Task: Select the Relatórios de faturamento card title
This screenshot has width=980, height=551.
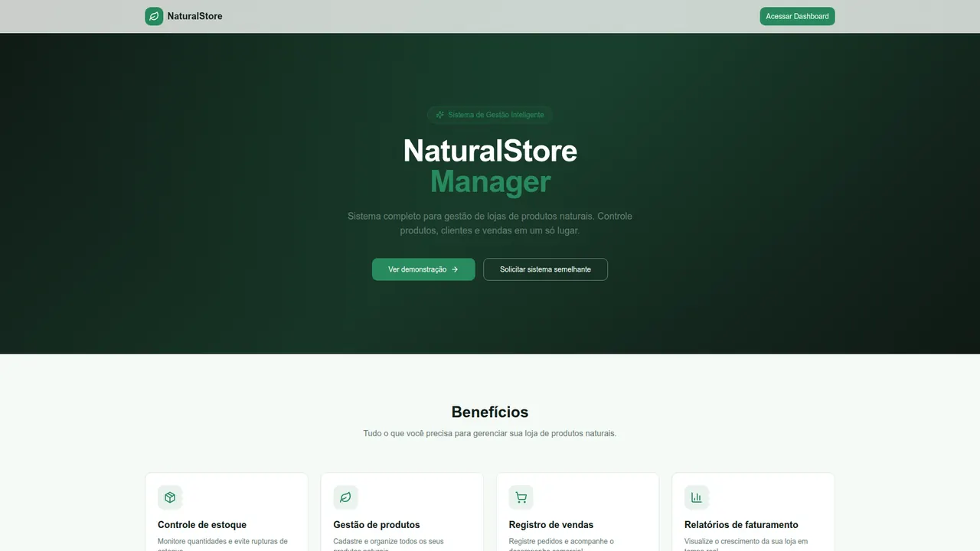Action: point(741,525)
